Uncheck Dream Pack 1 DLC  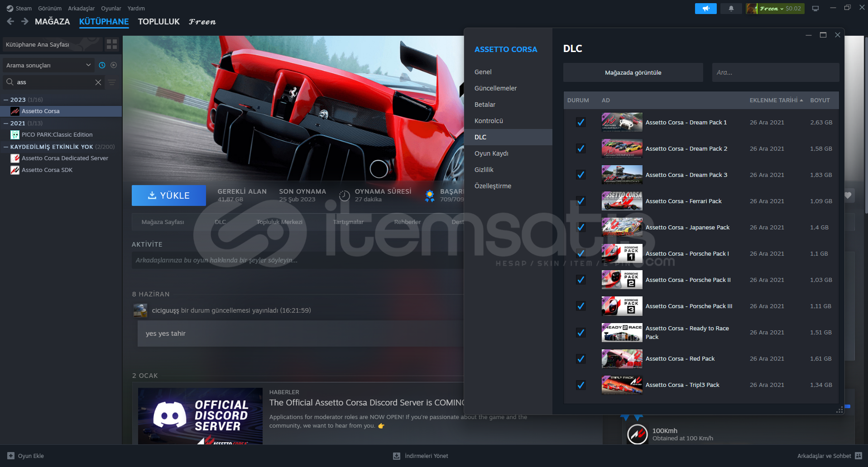580,122
